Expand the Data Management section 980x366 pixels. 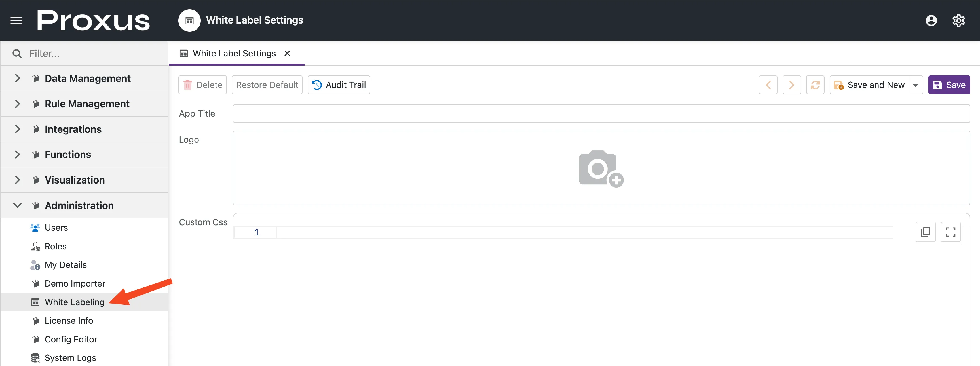pyautogui.click(x=18, y=78)
